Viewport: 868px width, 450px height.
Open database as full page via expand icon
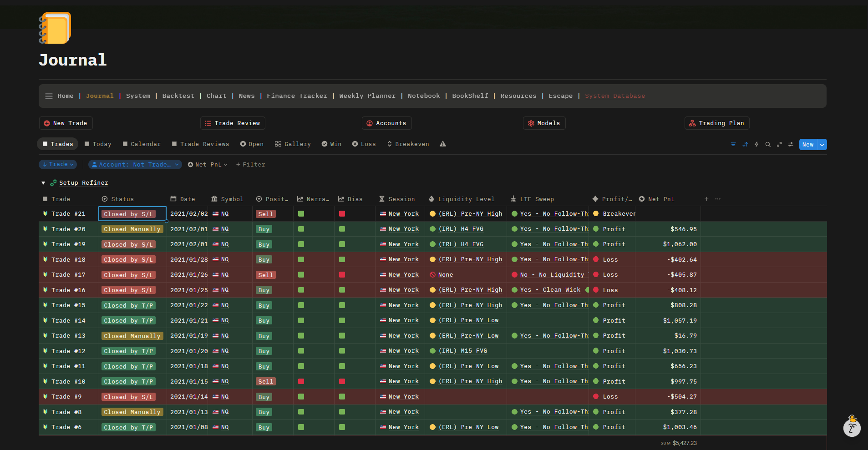(x=779, y=145)
